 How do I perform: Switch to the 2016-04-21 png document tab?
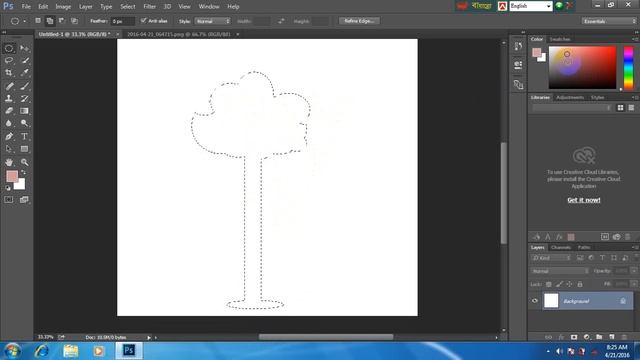(x=179, y=34)
